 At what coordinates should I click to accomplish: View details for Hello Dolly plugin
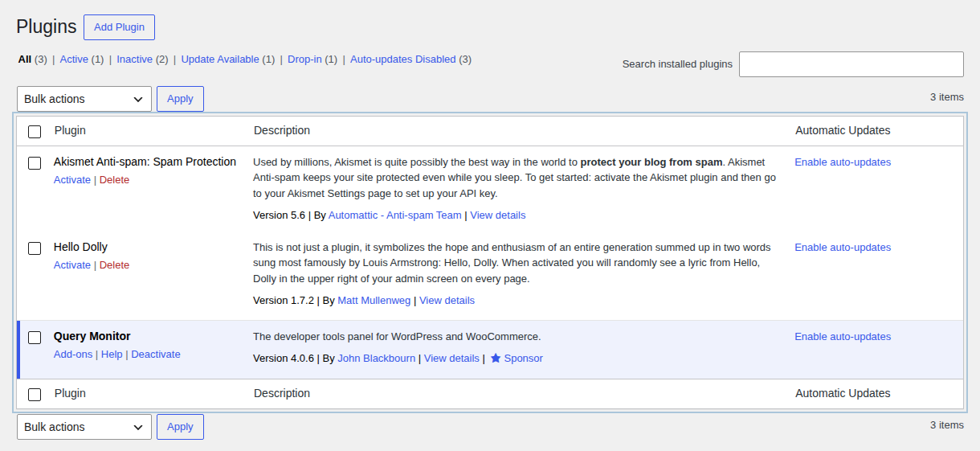[x=447, y=301]
